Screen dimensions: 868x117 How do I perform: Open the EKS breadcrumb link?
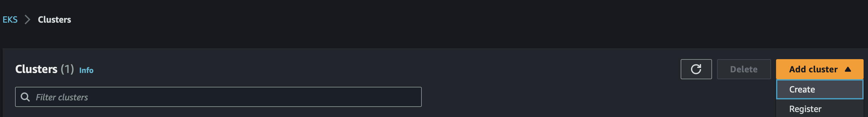pos(10,19)
